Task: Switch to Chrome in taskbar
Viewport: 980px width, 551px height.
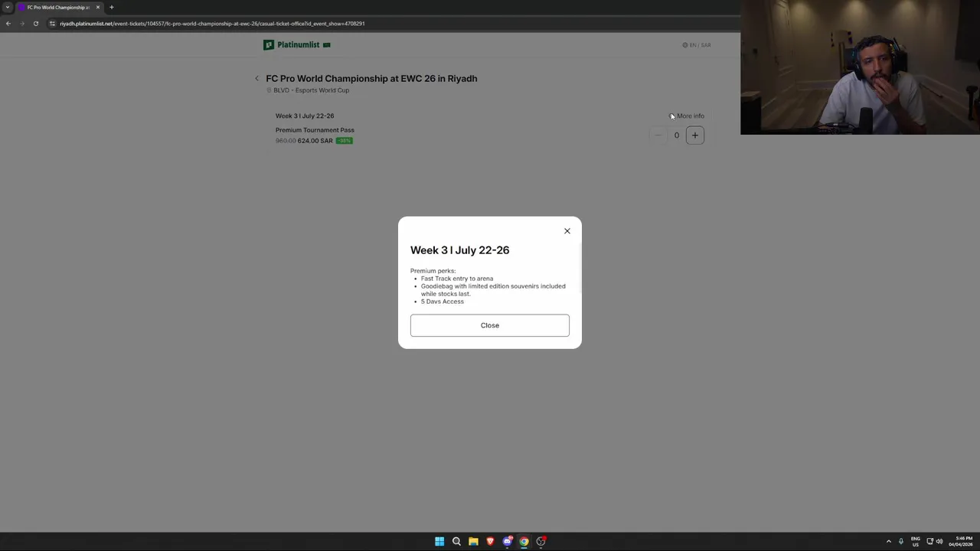Action: (x=524, y=542)
